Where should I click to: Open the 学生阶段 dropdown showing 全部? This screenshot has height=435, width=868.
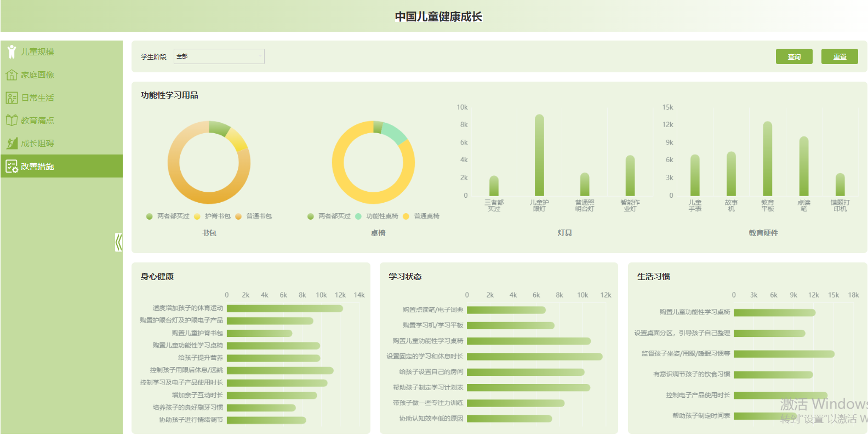pyautogui.click(x=219, y=56)
